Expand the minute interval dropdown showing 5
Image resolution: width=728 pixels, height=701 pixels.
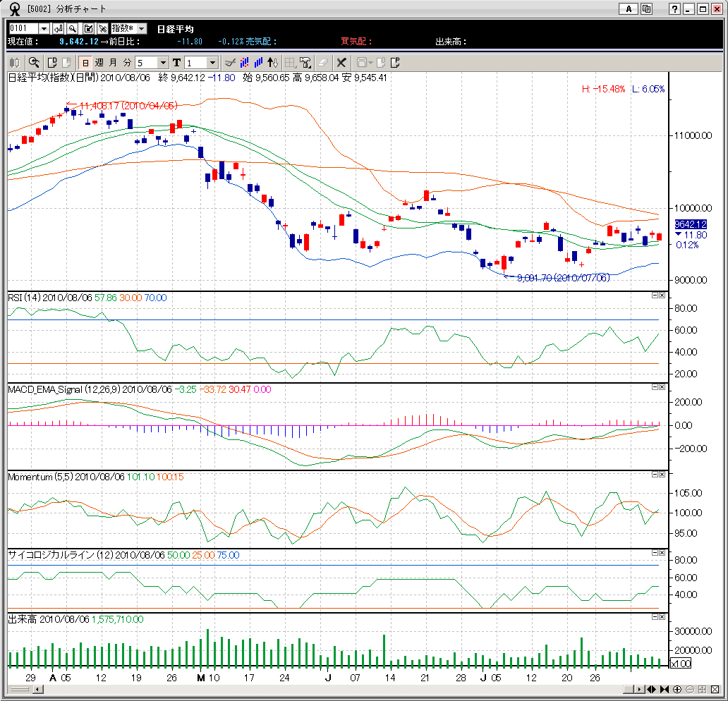tap(163, 63)
